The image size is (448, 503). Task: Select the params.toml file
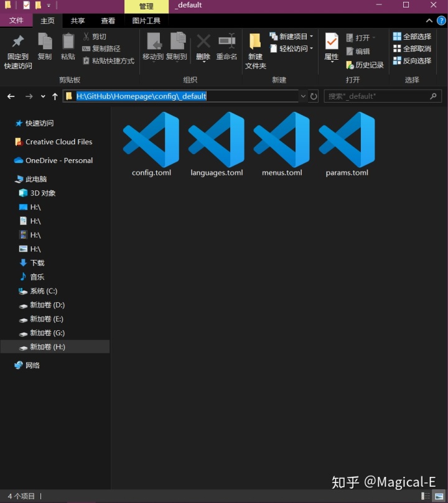click(x=347, y=144)
